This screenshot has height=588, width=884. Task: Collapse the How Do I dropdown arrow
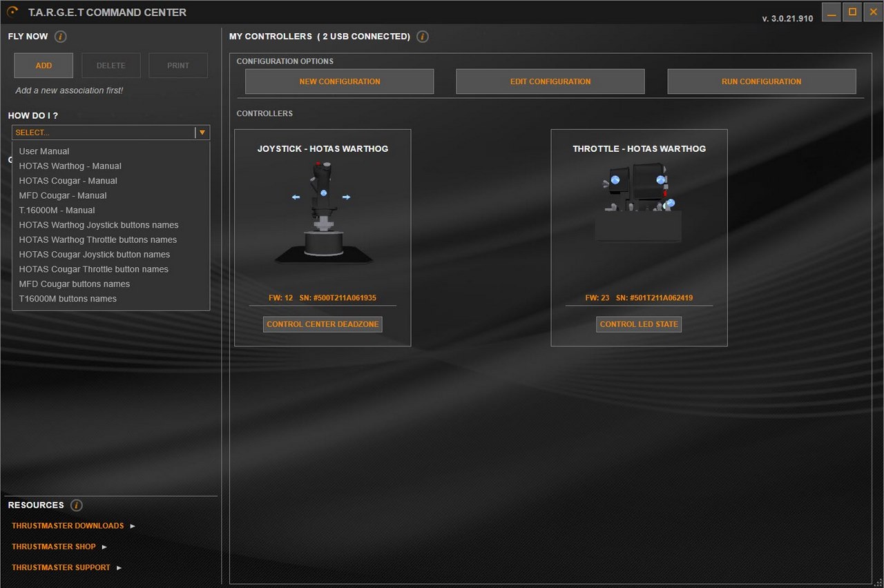202,133
